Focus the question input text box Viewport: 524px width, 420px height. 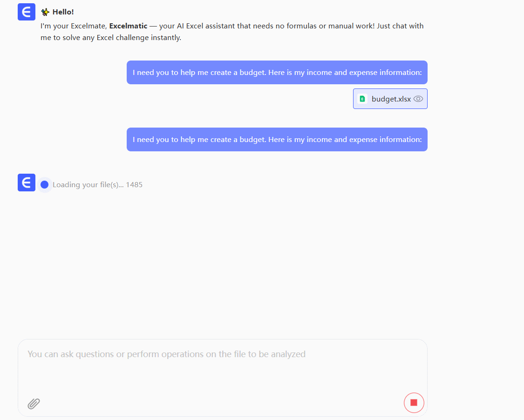[x=222, y=368]
